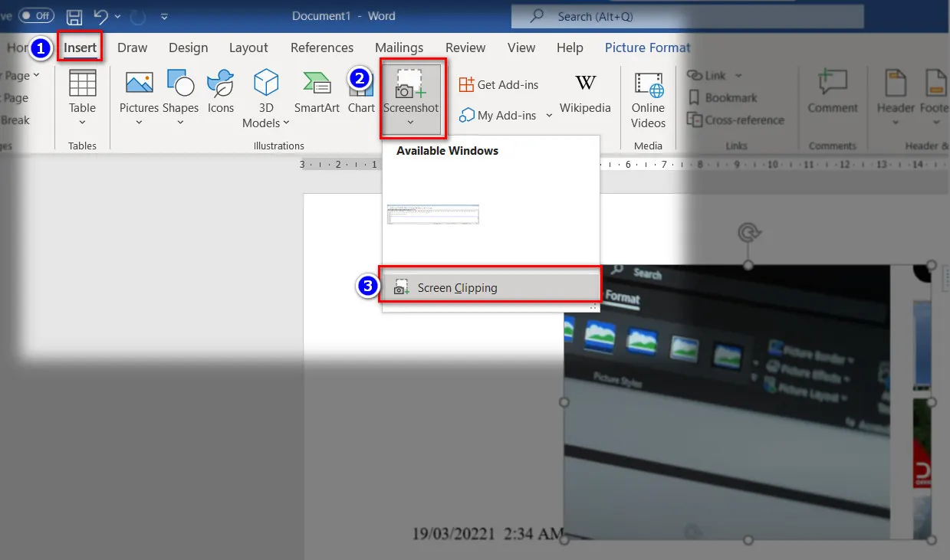The height and width of the screenshot is (560, 950).
Task: Click the Page Break command
Action: point(15,120)
